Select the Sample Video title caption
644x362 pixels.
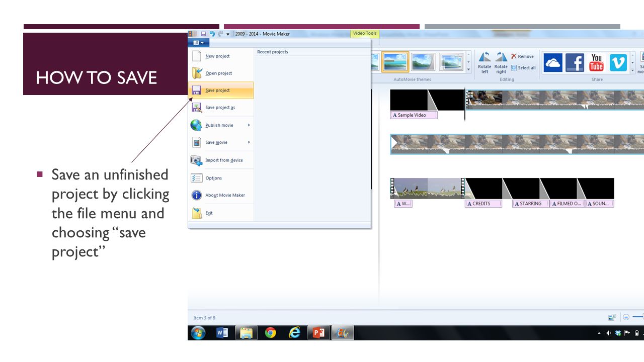[x=414, y=115]
